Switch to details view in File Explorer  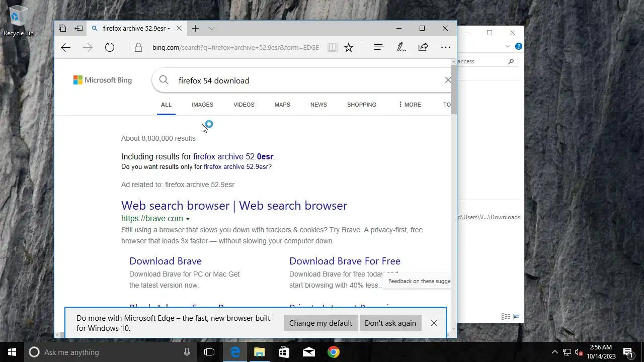pyautogui.click(x=505, y=317)
